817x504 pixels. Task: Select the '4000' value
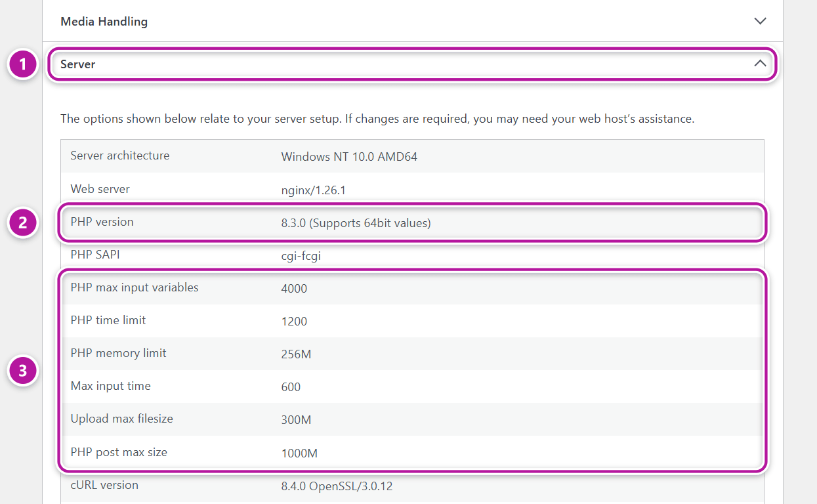coord(294,289)
